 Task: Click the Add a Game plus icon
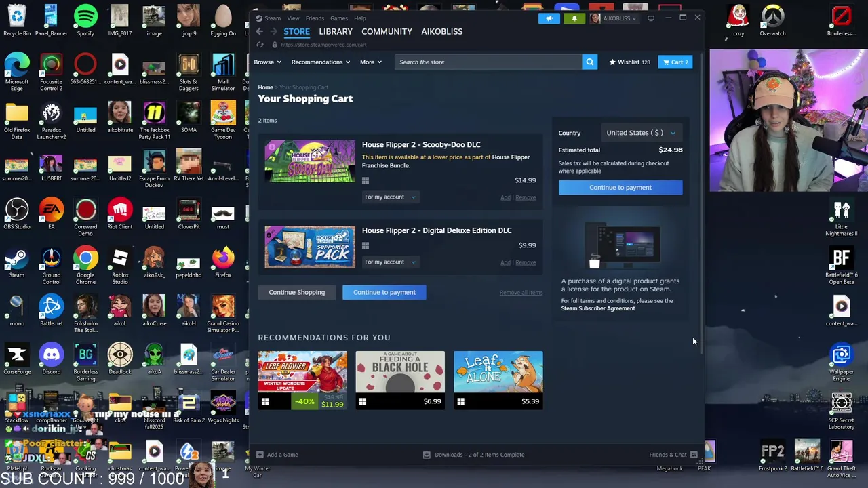[260, 455]
